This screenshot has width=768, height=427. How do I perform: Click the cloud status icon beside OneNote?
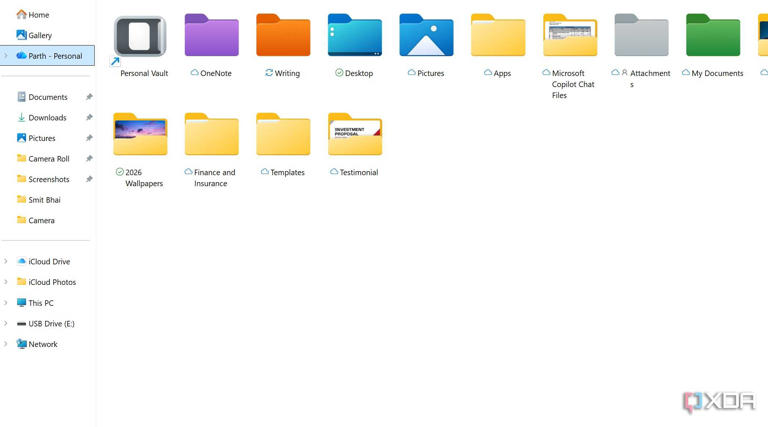[x=194, y=72]
